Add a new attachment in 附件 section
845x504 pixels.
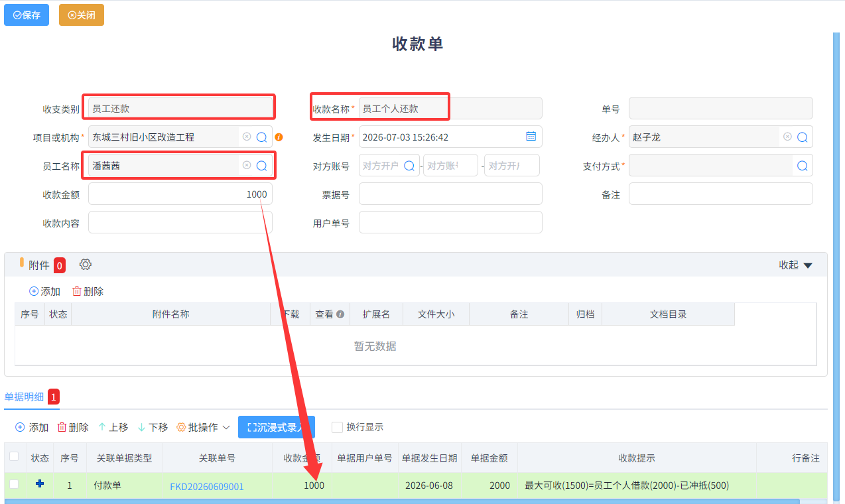(x=44, y=291)
